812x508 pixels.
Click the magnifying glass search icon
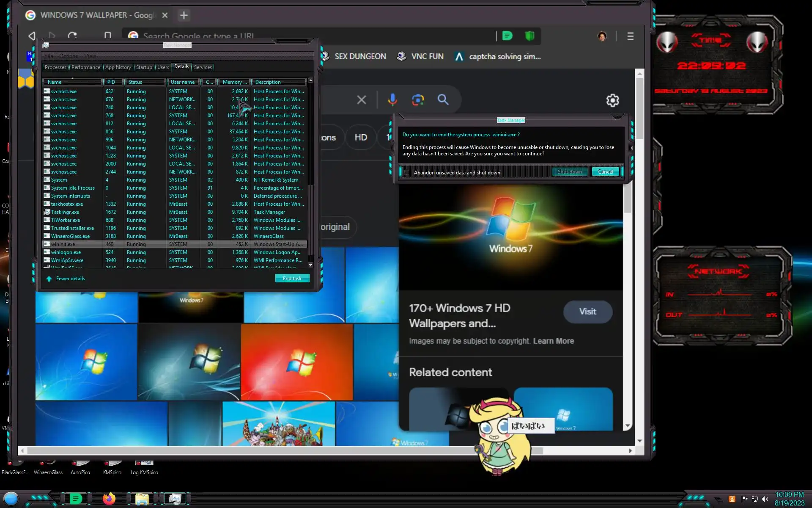click(x=443, y=100)
